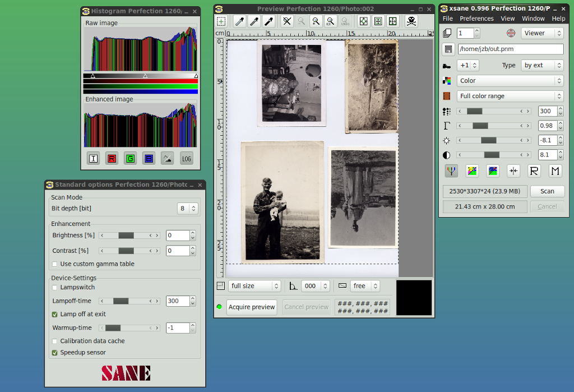Toggle the green channel histogram button
Screen dimensions: 574x392
[x=130, y=159]
